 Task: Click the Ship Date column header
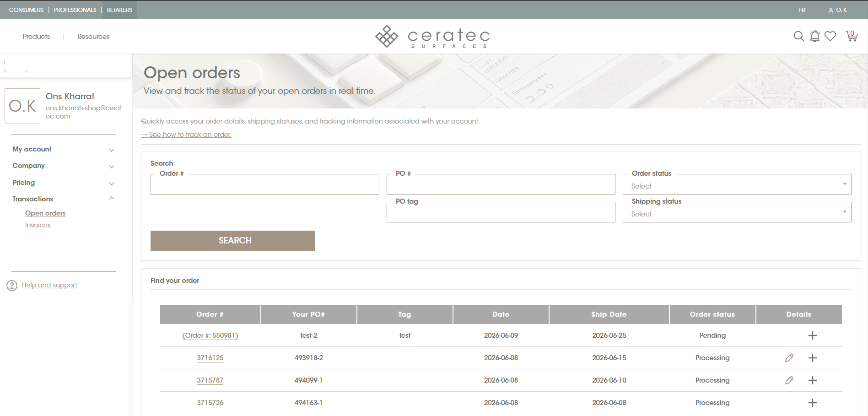click(609, 314)
